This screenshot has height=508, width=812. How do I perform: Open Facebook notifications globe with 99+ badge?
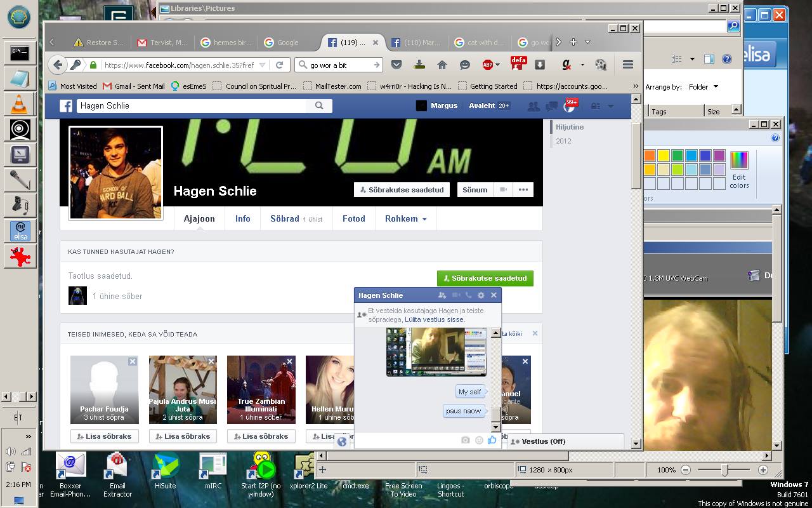pos(569,106)
